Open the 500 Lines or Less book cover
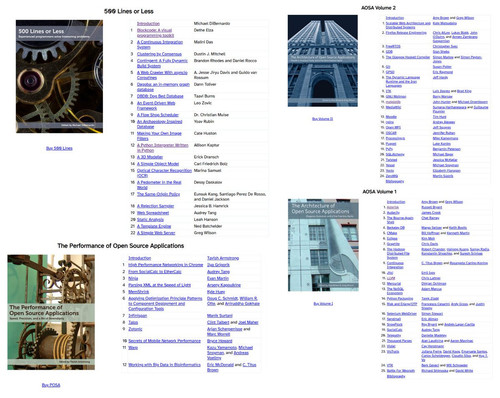This screenshot has width=500, height=398. tap(59, 76)
